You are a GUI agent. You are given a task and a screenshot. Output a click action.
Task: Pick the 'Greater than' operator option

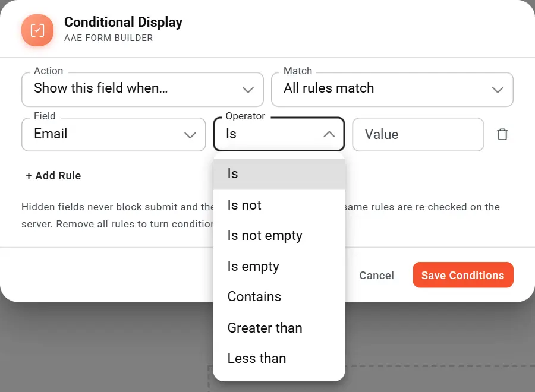coord(279,328)
